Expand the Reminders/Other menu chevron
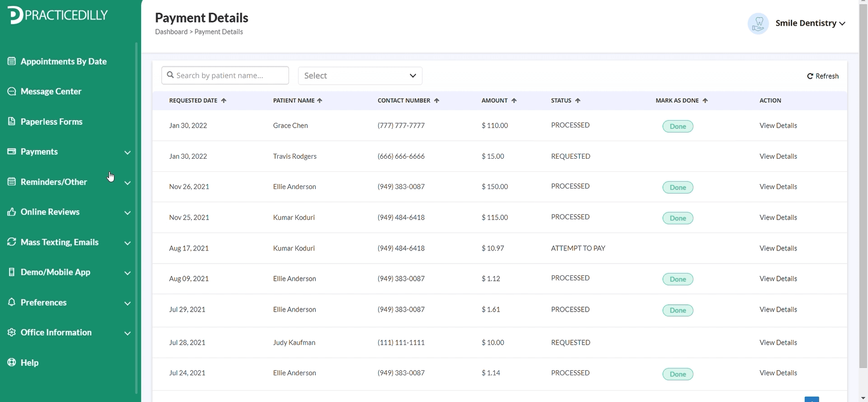The width and height of the screenshot is (868, 402). pyautogui.click(x=128, y=183)
